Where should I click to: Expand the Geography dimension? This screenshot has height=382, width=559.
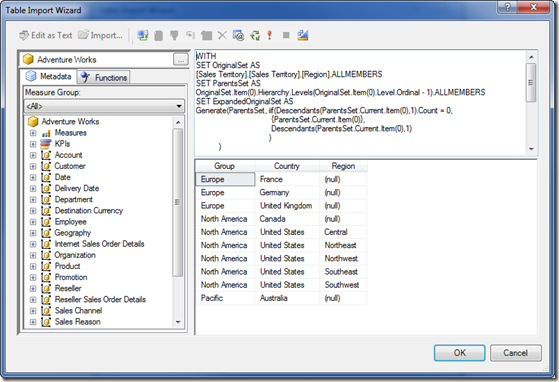coord(33,233)
